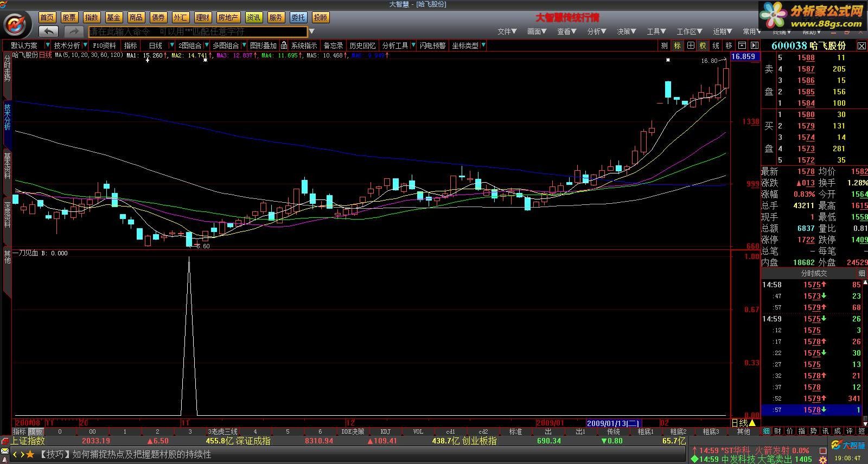Viewport: 868px width, 464px height.
Task: Click the crosshair grid 田 icon
Action: 691,46
